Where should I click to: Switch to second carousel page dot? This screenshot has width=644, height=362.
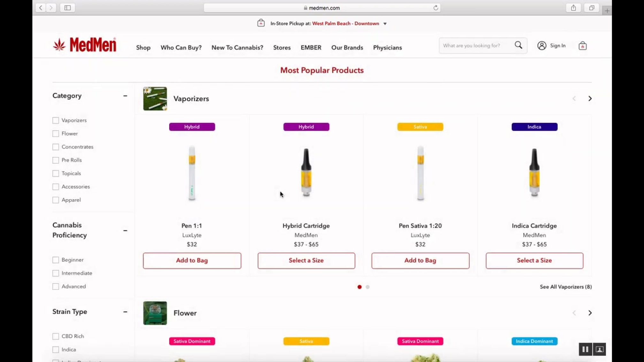point(368,287)
